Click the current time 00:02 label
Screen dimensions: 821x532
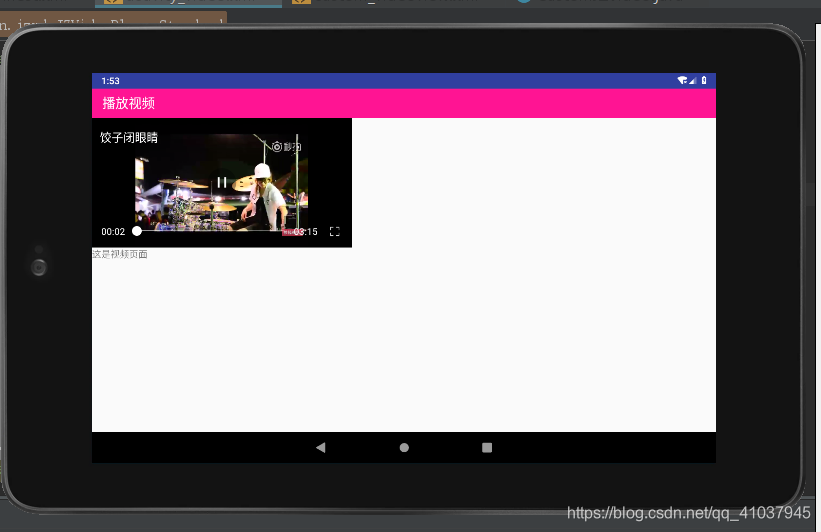tap(113, 231)
